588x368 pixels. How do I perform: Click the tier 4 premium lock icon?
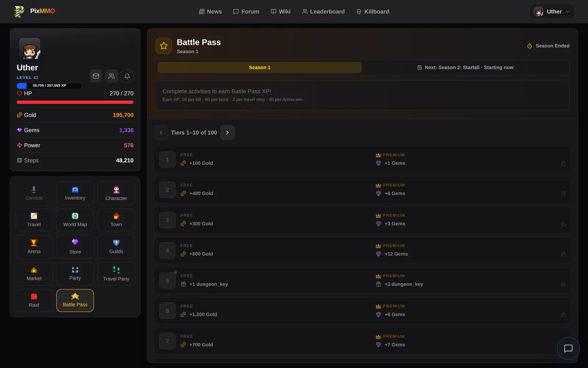click(563, 254)
